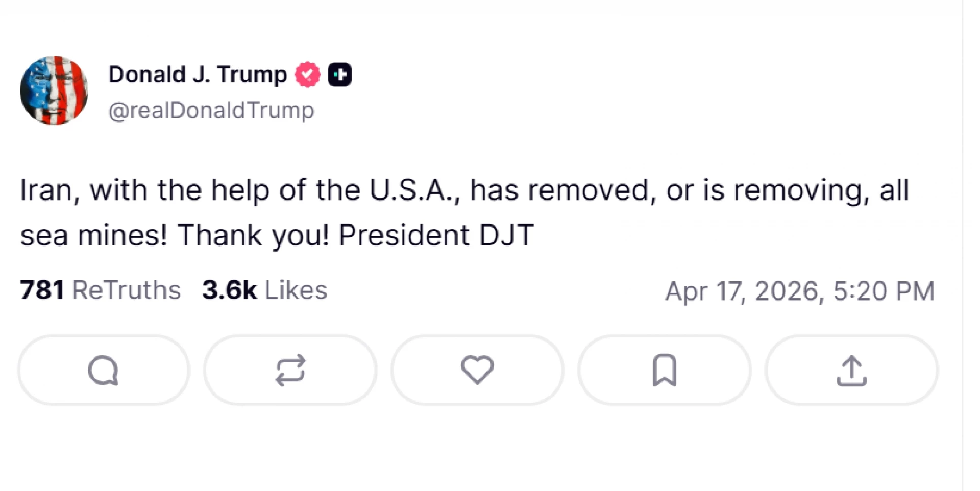Click "Thank you!" in the post text

pos(253,235)
